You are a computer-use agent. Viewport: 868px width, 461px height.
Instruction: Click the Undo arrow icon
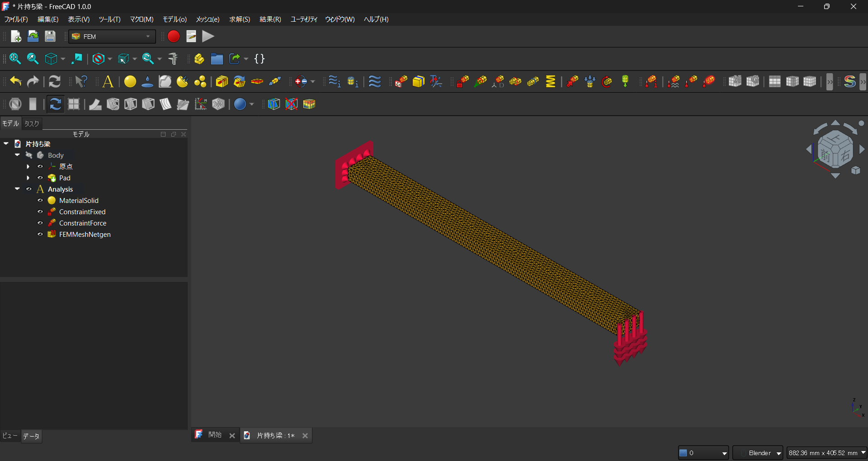[x=16, y=81]
